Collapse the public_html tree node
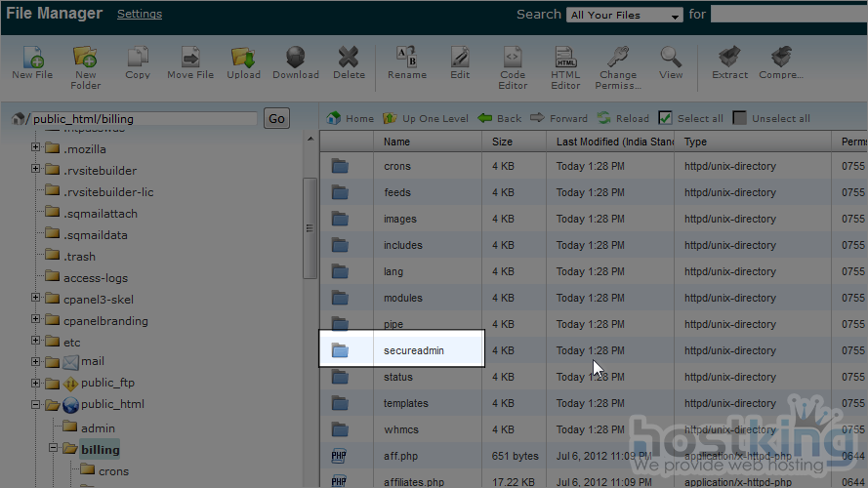 coord(36,405)
